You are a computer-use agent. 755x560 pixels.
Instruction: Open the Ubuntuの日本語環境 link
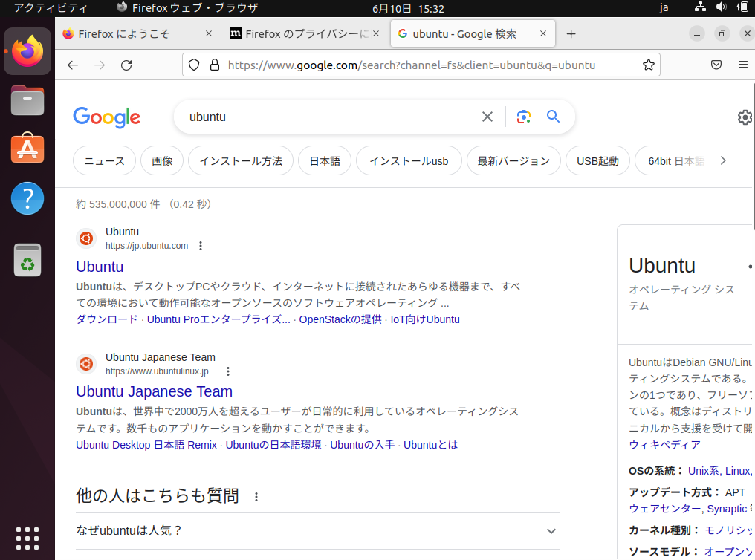[273, 445]
